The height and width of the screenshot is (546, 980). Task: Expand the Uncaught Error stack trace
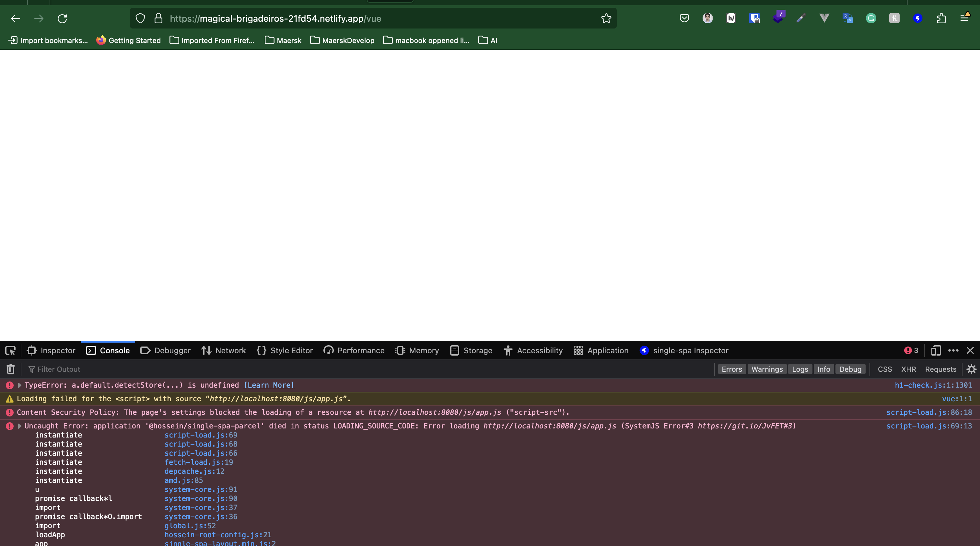tap(19, 426)
